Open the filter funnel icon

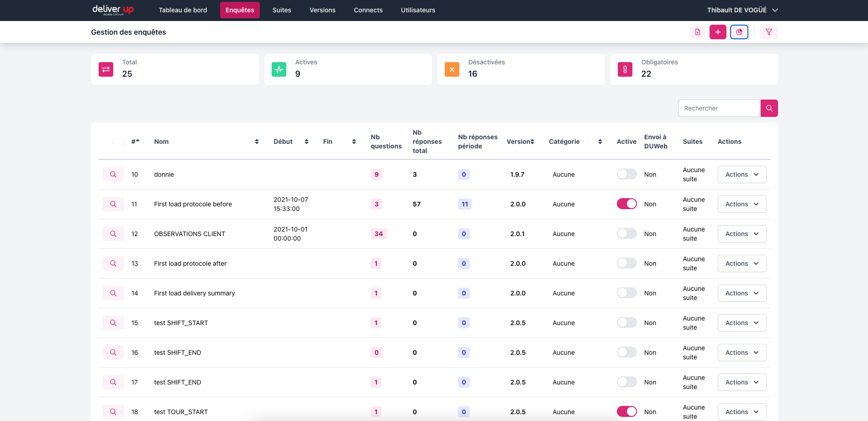coord(769,32)
